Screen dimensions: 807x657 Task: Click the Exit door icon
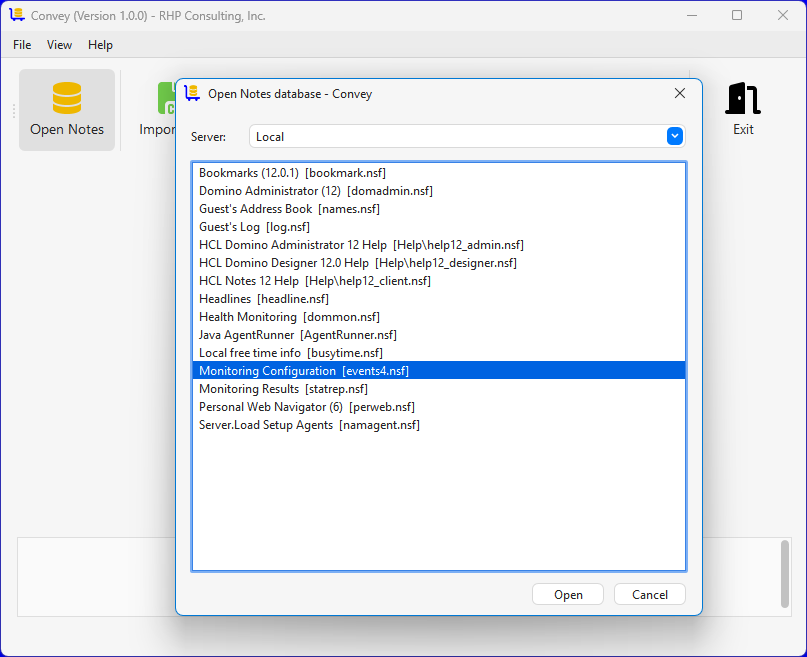tap(743, 98)
